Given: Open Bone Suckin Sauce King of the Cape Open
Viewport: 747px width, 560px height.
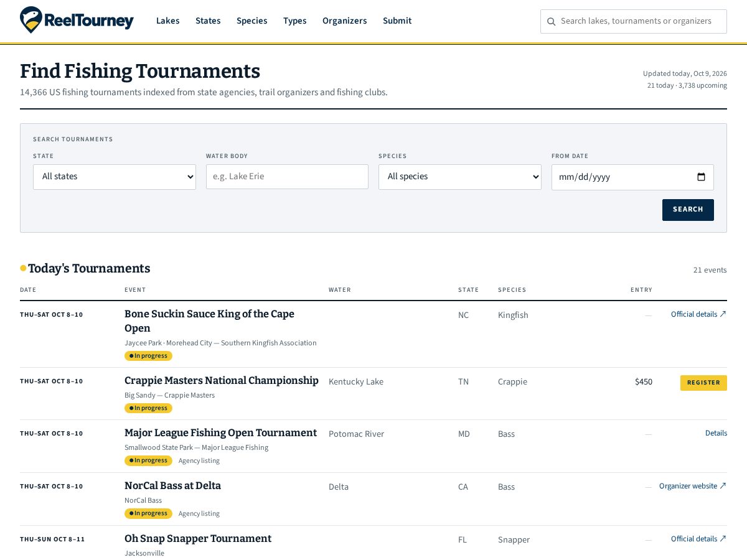Looking at the screenshot, I should click(x=209, y=321).
